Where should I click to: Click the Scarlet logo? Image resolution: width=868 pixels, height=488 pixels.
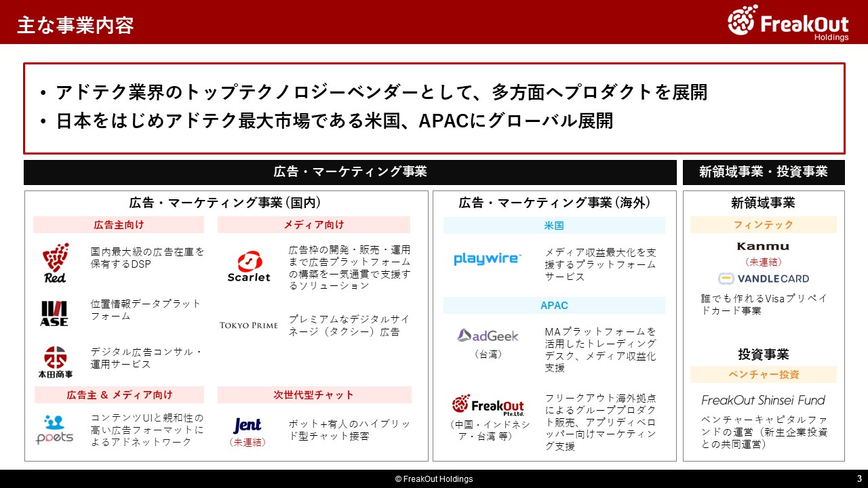[x=249, y=267]
